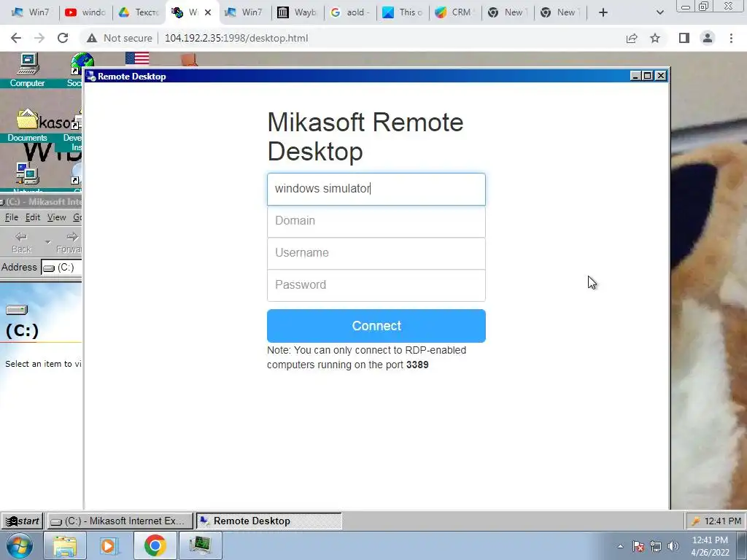This screenshot has width=747, height=560.
Task: Switch to the Google Drive 'Текст' tab
Action: click(x=139, y=12)
